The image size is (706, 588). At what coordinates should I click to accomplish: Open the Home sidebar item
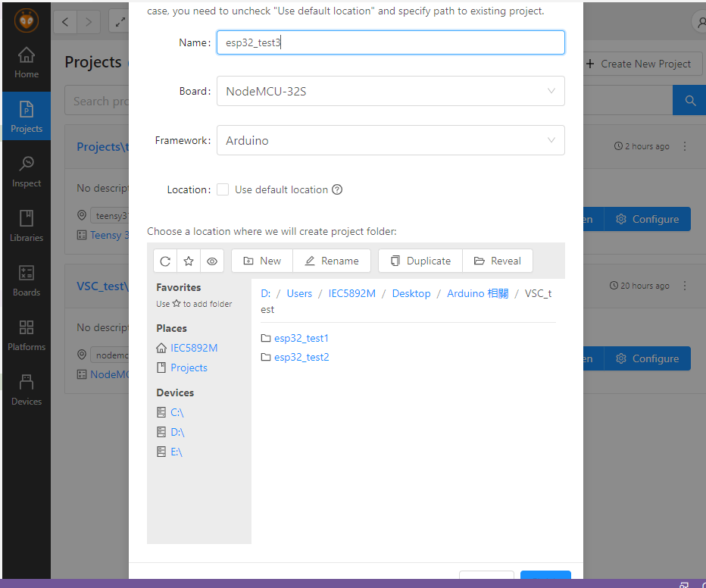[x=26, y=63]
